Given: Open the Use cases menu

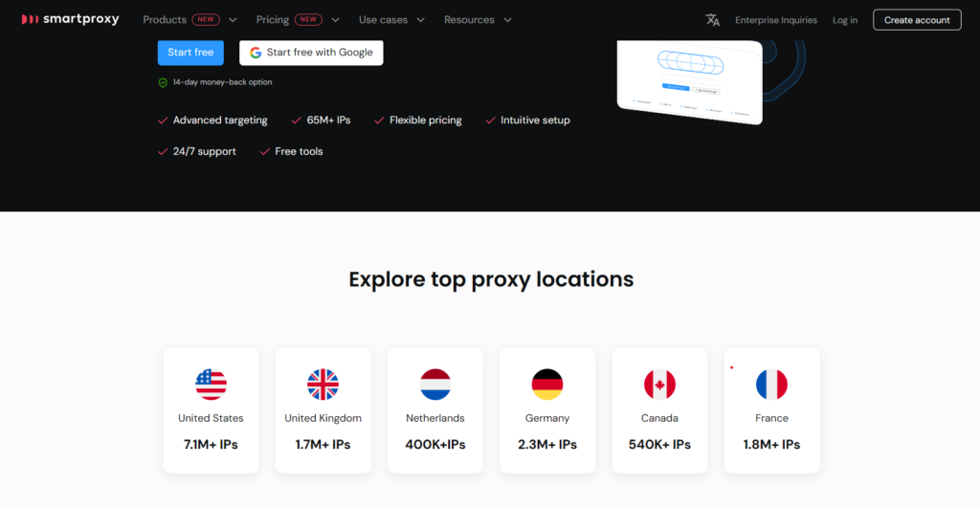Looking at the screenshot, I should click(x=383, y=20).
